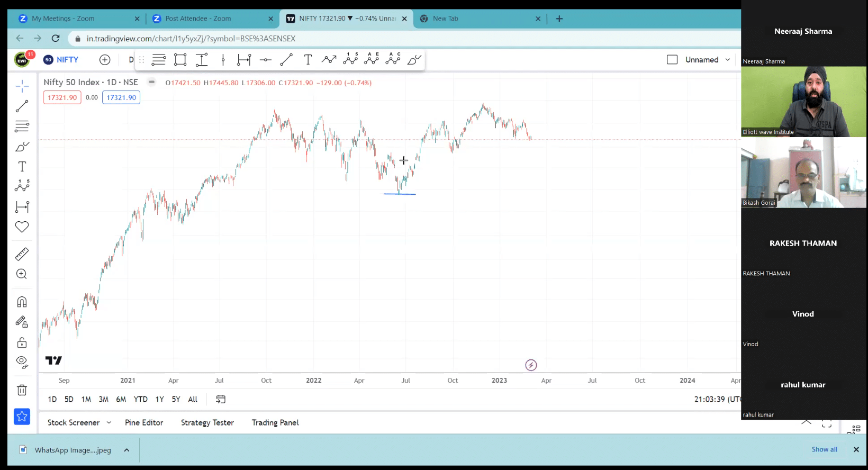Select the Crosshair cursor in left sidebar
Screen dimensions: 868x470
pos(22,86)
